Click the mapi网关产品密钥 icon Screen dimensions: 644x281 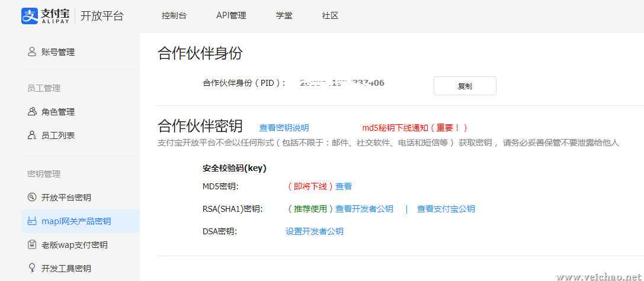(32, 221)
